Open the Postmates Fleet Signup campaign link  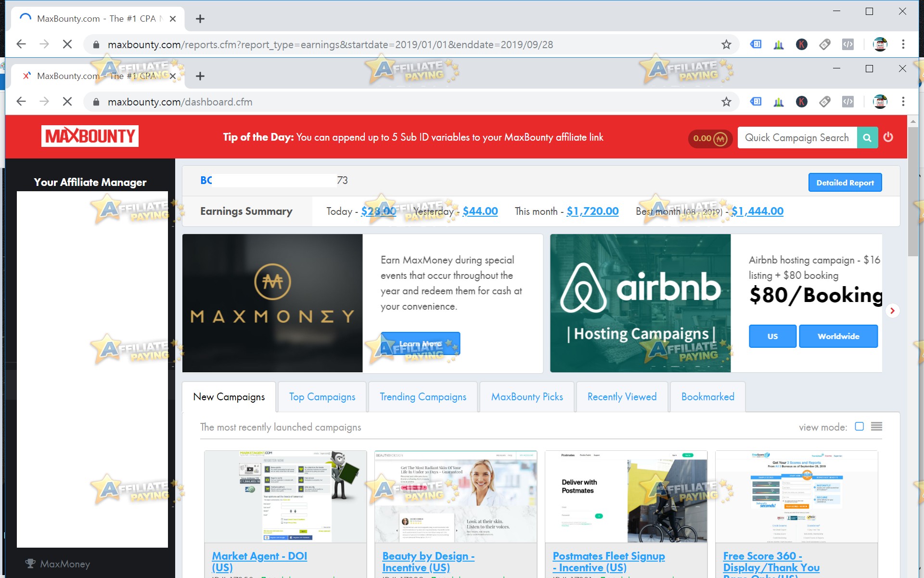[608, 556]
